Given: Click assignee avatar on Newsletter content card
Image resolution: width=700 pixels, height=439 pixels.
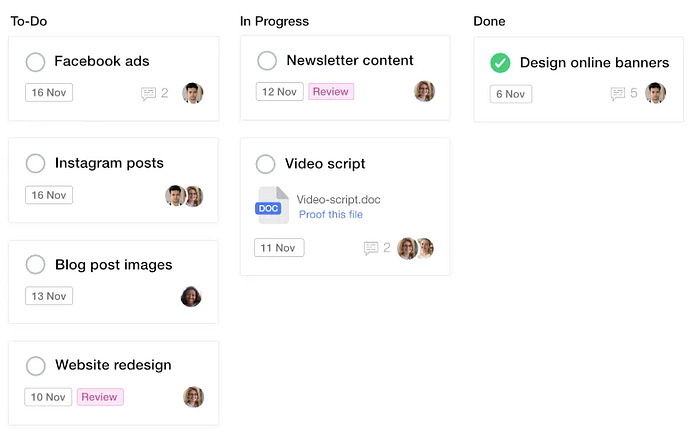Looking at the screenshot, I should (425, 92).
